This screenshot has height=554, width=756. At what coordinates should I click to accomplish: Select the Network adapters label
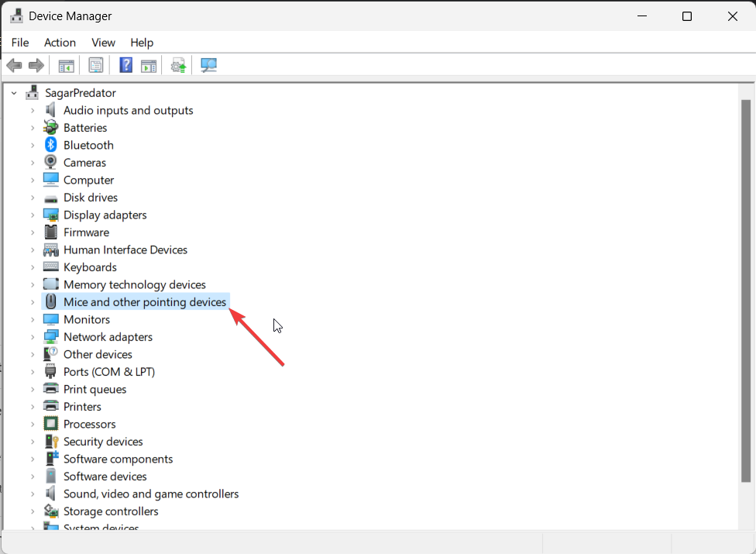108,337
